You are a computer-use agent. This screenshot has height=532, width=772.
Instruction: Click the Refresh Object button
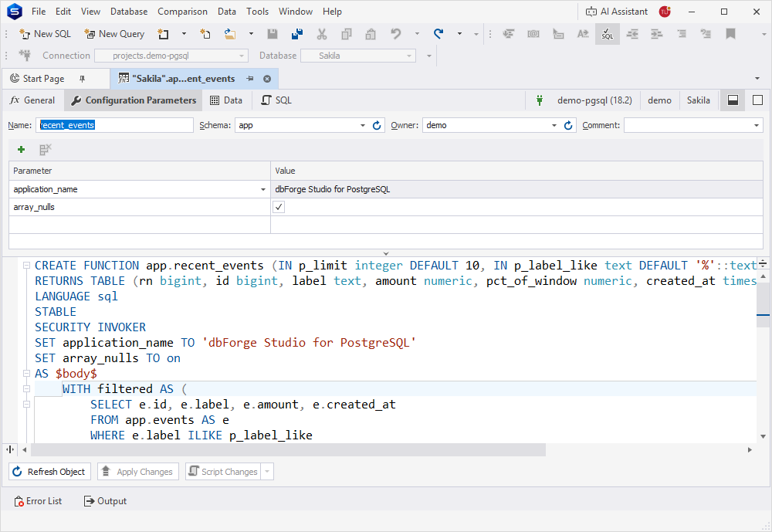[x=49, y=472]
